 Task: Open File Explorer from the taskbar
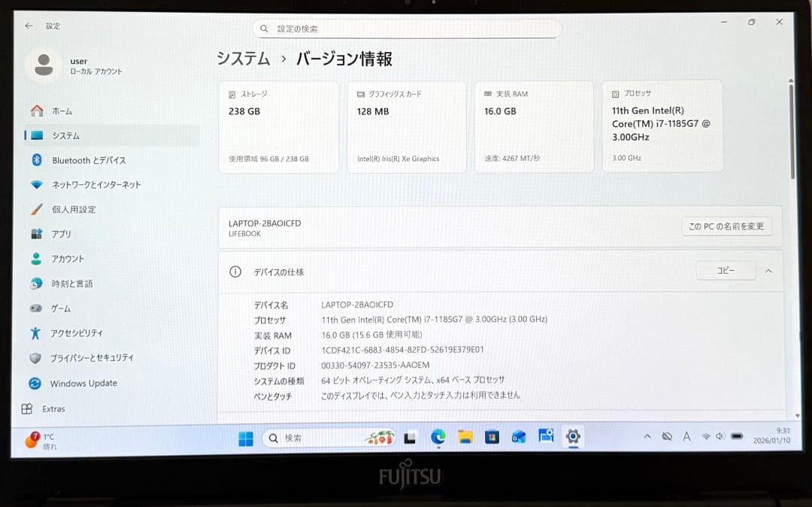click(464, 436)
